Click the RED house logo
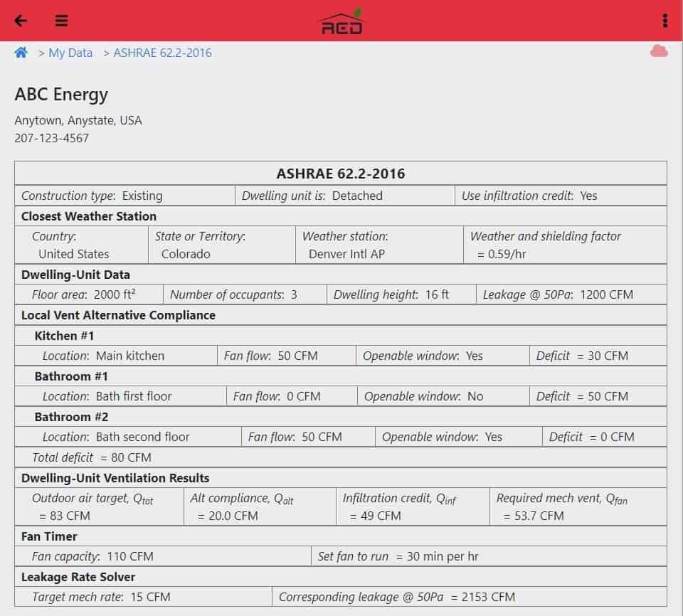Viewport: 683px width, 616px height. pyautogui.click(x=341, y=22)
